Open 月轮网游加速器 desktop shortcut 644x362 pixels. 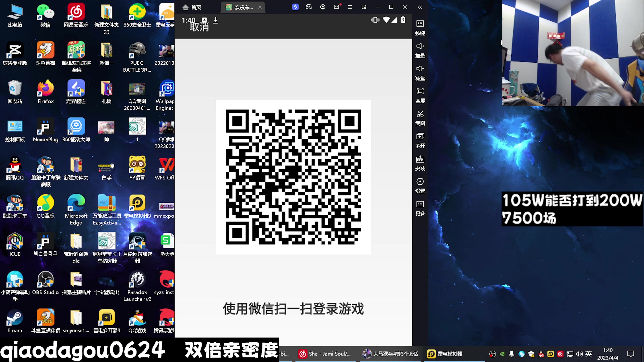point(137,248)
